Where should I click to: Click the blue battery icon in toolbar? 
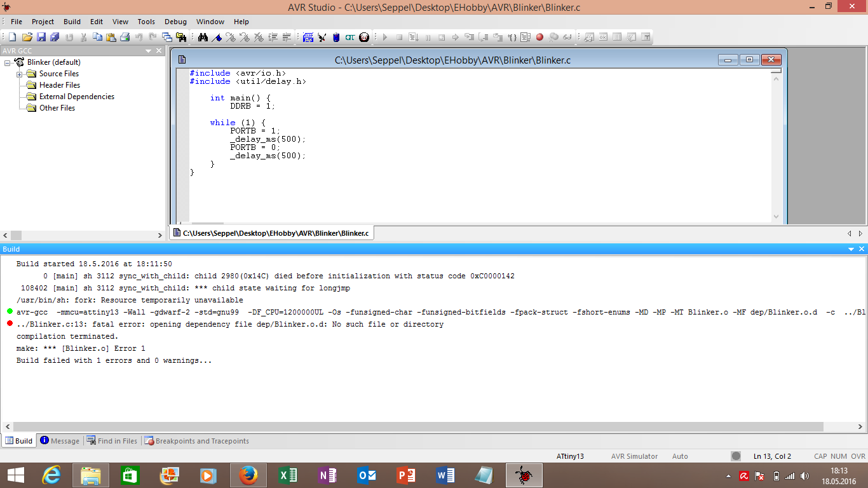pyautogui.click(x=336, y=37)
